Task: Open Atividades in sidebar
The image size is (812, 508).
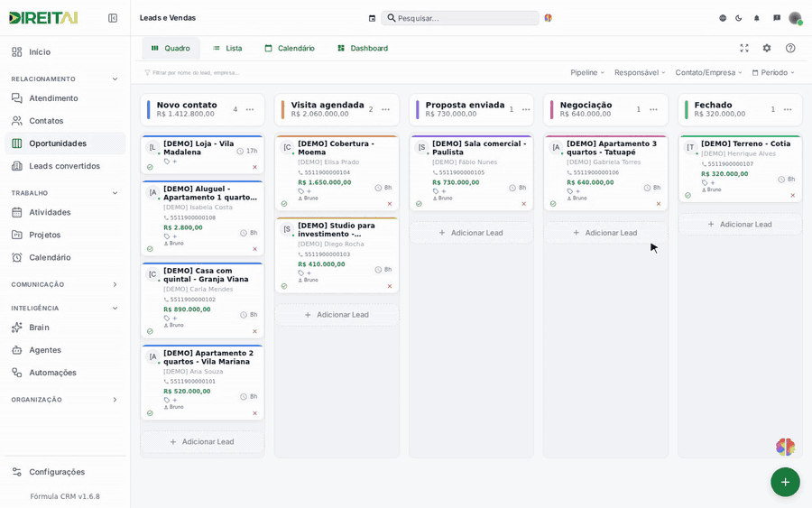Action: 65,212
